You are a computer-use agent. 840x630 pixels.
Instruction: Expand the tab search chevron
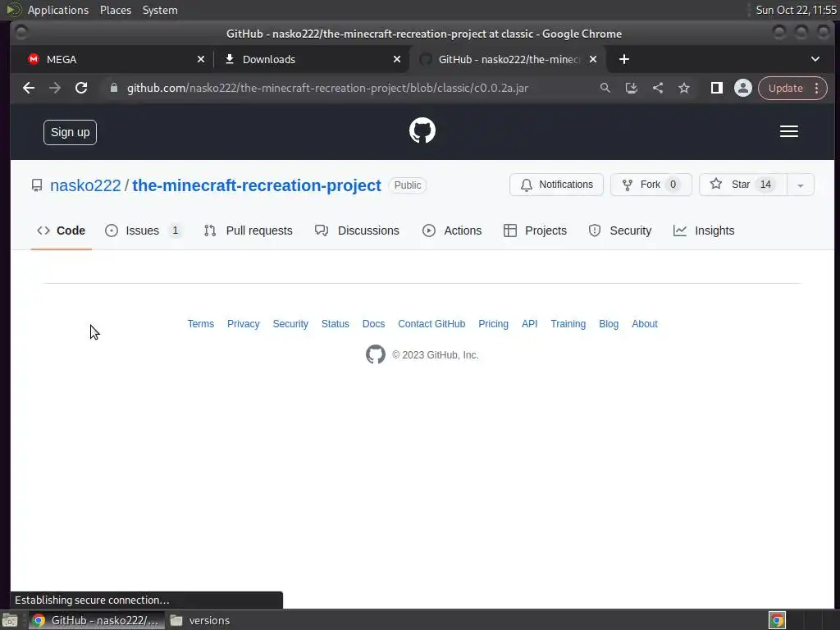click(x=815, y=59)
